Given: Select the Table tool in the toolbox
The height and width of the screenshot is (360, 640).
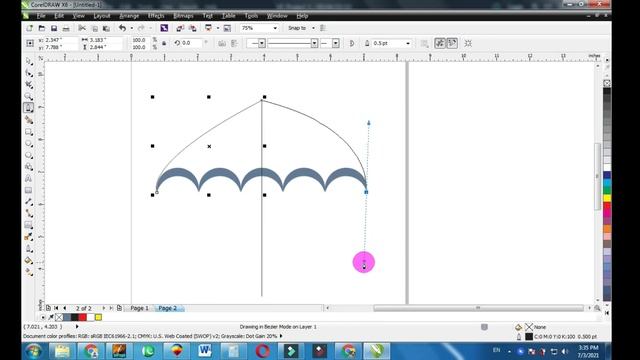Looking at the screenshot, I should (29, 190).
